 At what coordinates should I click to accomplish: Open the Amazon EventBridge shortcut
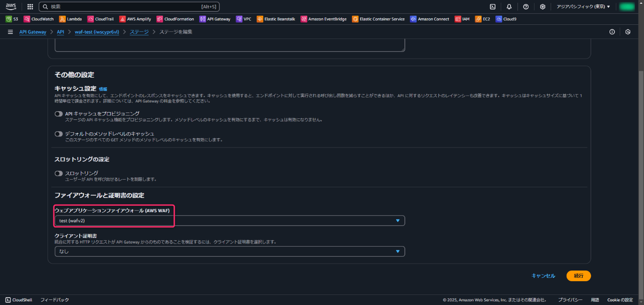point(324,19)
